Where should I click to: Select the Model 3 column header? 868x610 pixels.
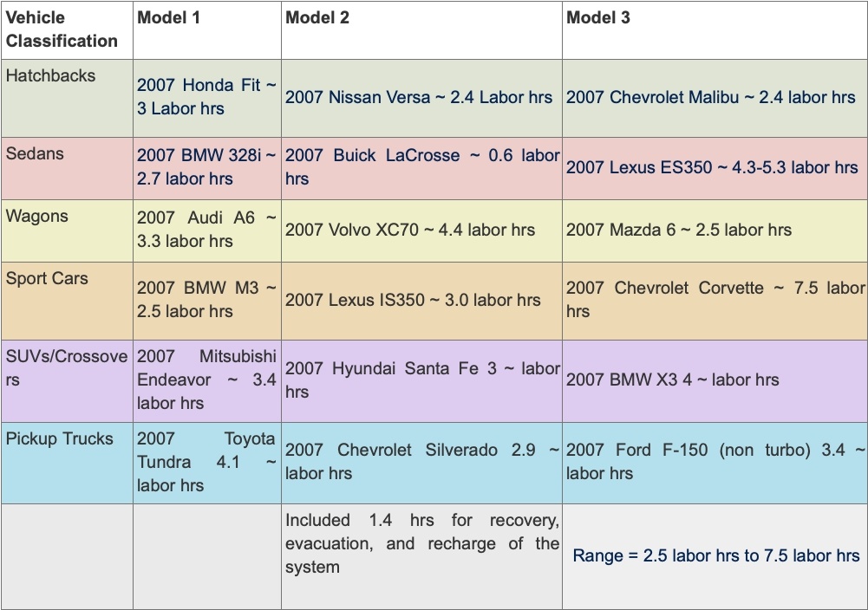click(715, 29)
